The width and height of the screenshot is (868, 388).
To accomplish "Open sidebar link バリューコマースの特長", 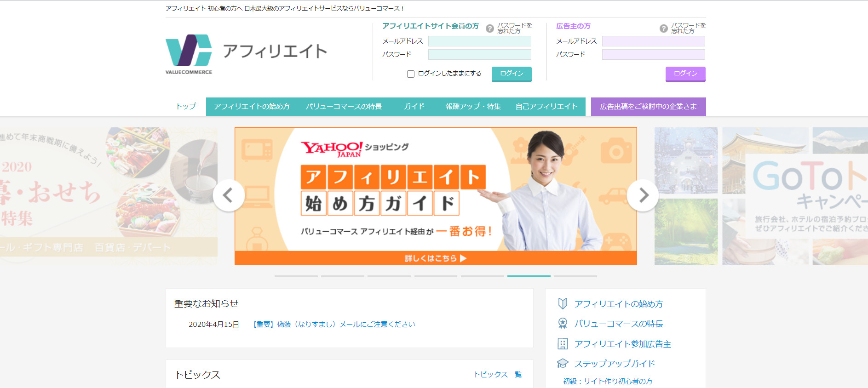I will 619,324.
